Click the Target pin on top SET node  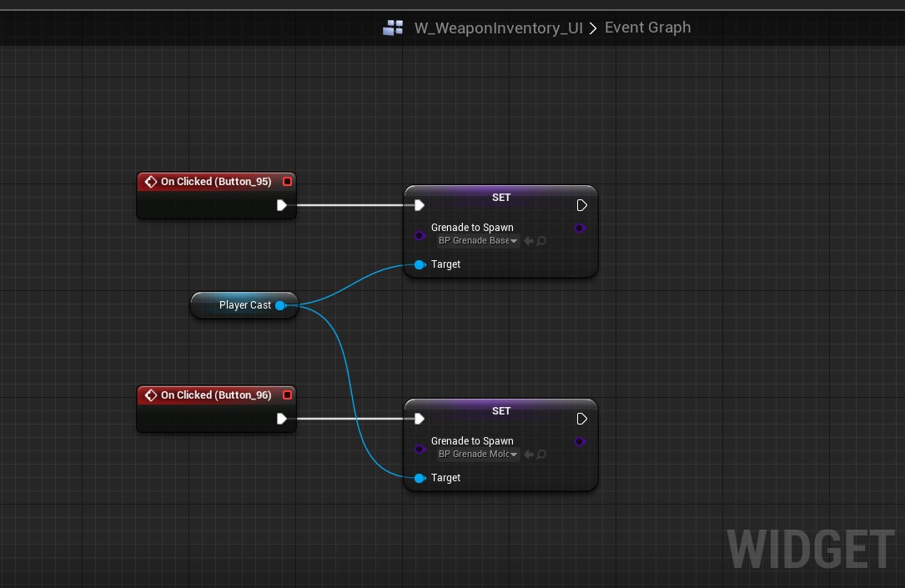tap(420, 264)
